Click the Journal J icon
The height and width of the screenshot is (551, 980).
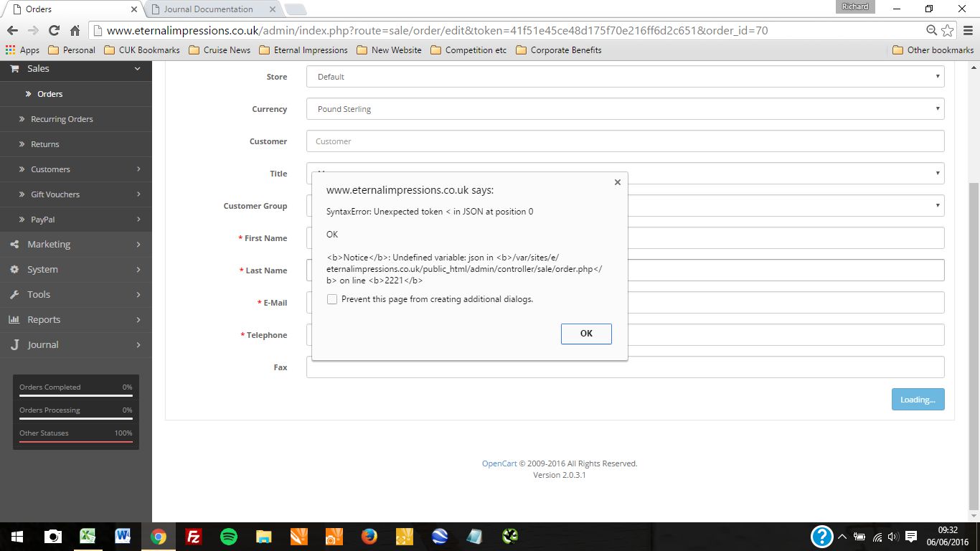tap(14, 345)
